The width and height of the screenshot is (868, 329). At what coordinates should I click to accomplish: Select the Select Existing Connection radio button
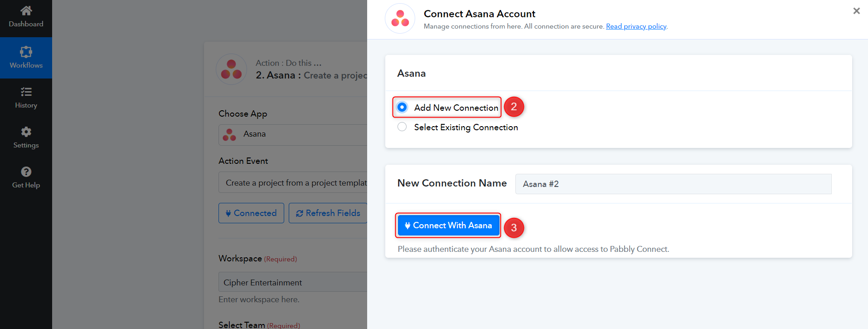click(402, 127)
